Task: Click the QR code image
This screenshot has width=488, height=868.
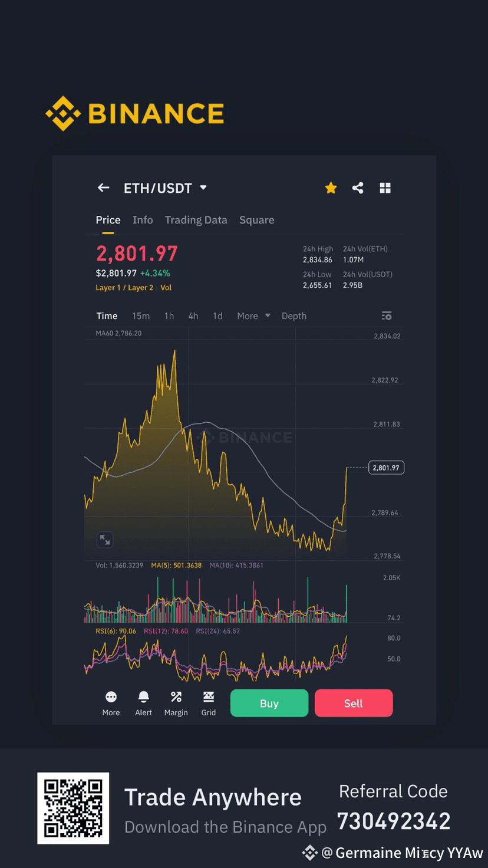Action: (x=73, y=808)
